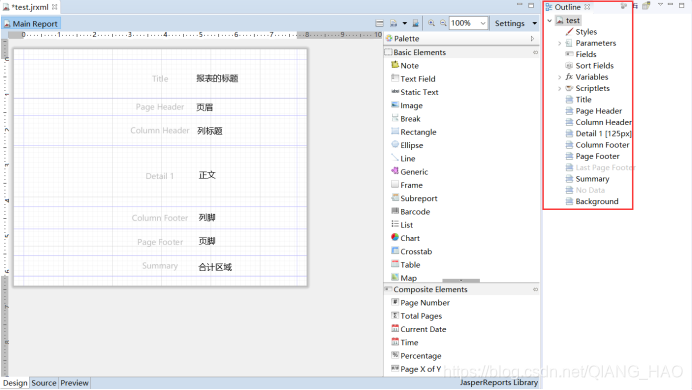Screen dimensions: 692x390
Task: Select the Time composite element
Action: click(x=404, y=342)
